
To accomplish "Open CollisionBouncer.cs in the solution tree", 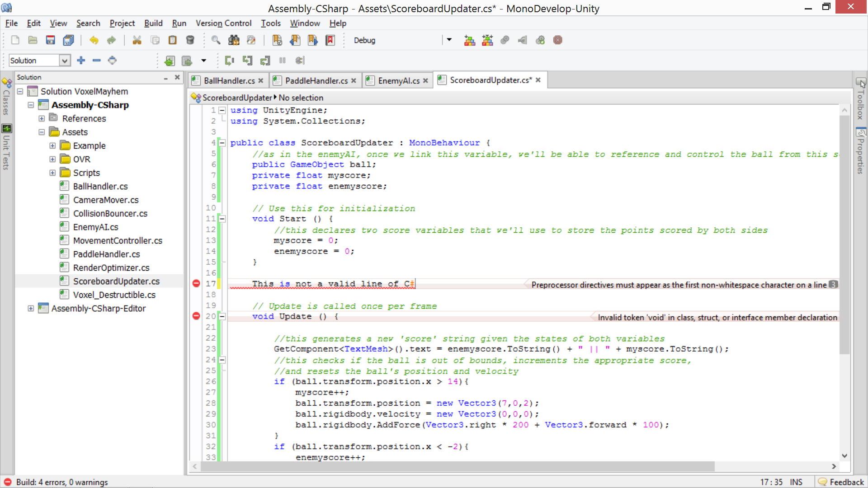I will tap(110, 213).
